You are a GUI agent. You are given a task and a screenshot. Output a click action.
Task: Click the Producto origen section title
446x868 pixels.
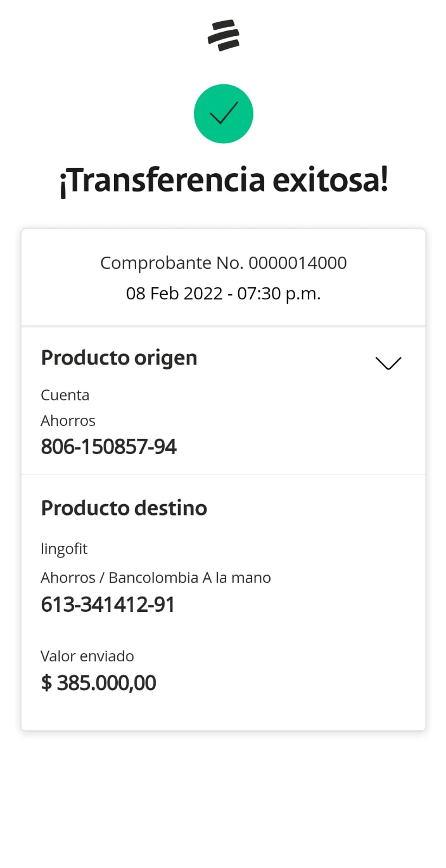coord(119,358)
